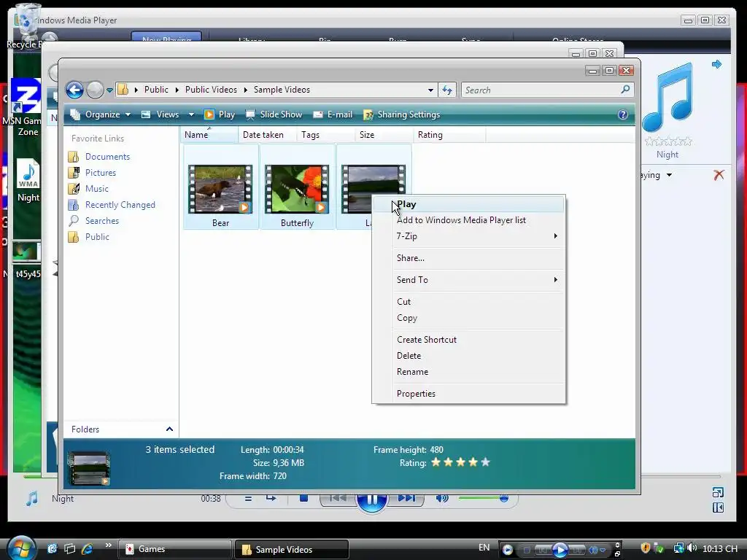Viewport: 747px width, 560px height.
Task: Open system tray volume icon
Action: tap(692, 548)
